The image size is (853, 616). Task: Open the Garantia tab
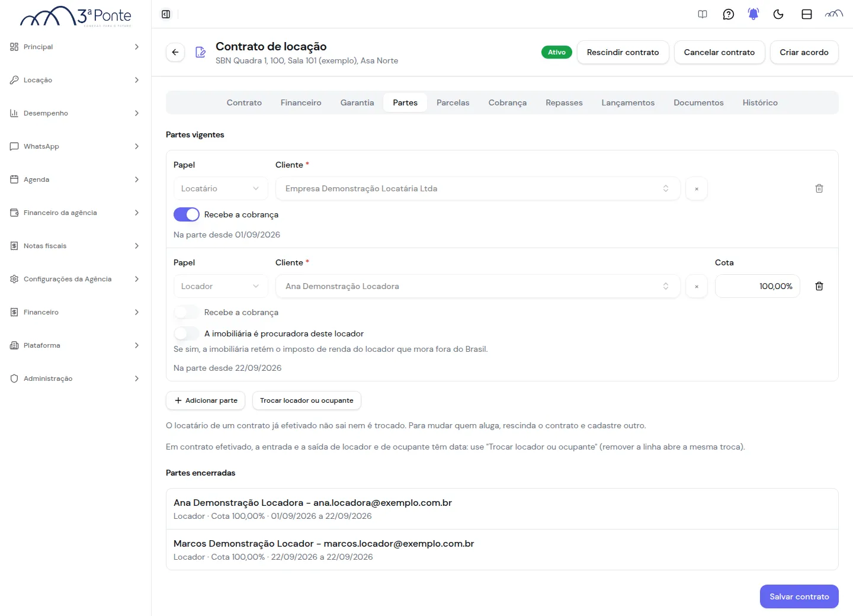tap(357, 102)
